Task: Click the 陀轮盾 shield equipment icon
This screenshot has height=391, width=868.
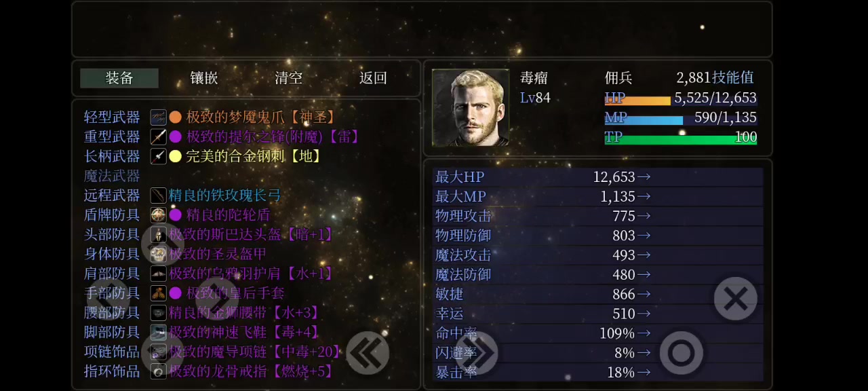Action: pos(158,215)
